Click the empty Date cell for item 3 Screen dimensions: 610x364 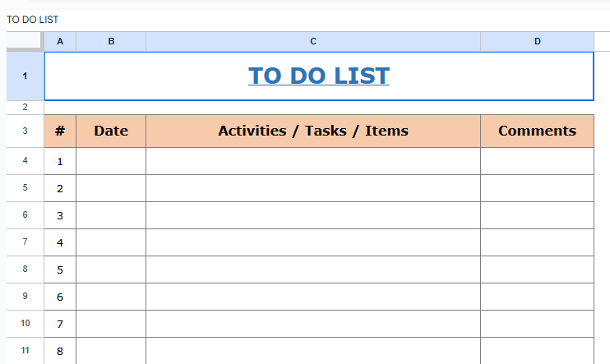coord(111,215)
